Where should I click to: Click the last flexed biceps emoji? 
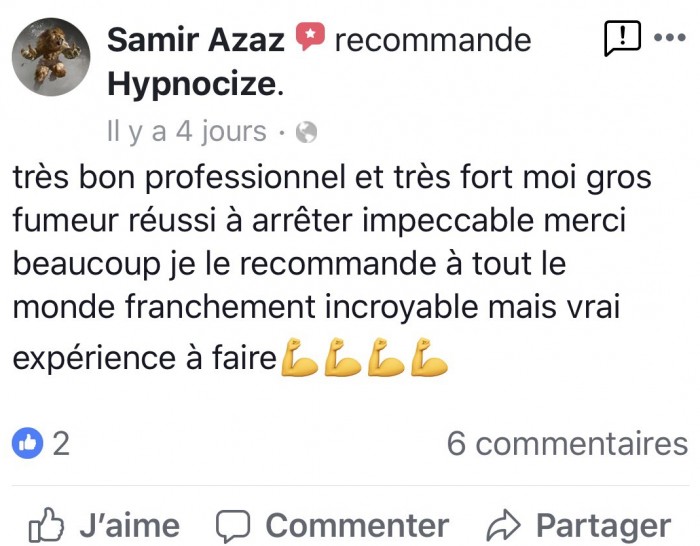[429, 358]
